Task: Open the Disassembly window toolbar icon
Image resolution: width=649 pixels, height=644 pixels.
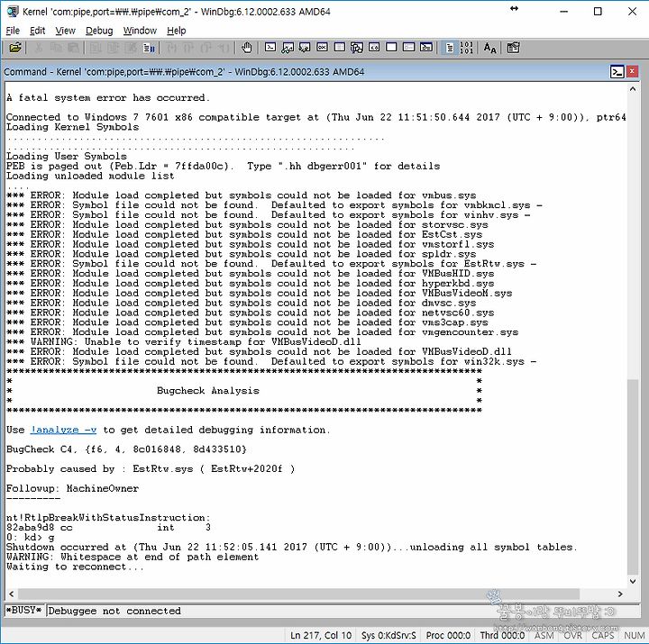Action: point(374,48)
